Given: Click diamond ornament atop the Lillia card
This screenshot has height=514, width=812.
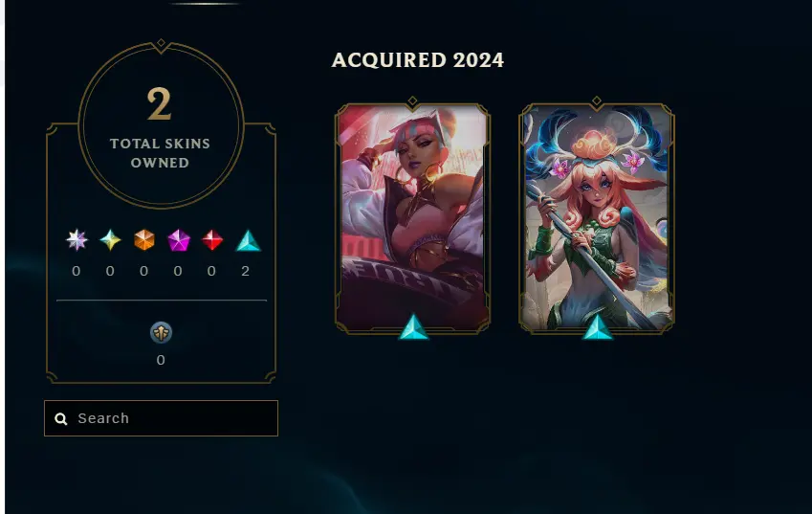Looking at the screenshot, I should pyautogui.click(x=597, y=101).
